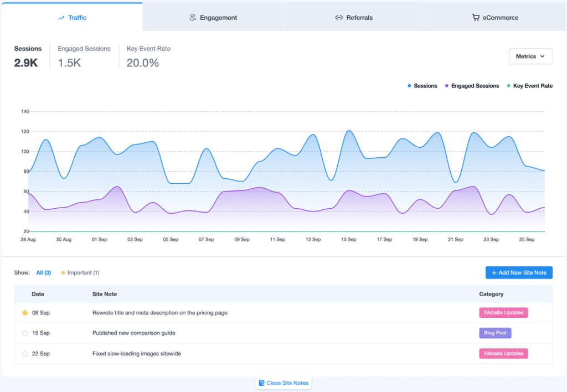Click note 'Published new comparison guide'
Image resolution: width=567 pixels, height=392 pixels.
[x=134, y=333]
